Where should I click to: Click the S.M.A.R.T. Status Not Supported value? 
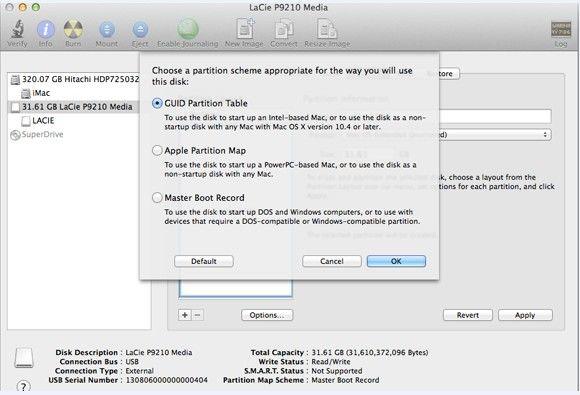tap(337, 371)
